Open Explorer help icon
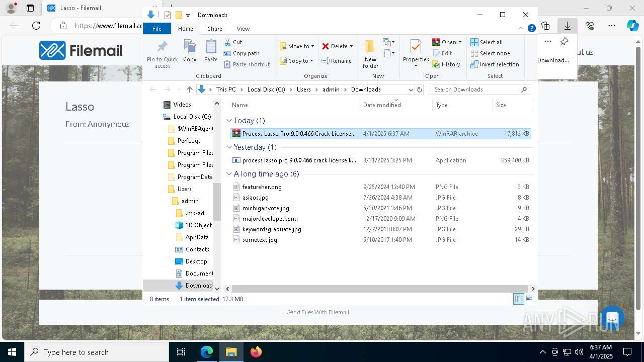644x362 pixels. tap(531, 29)
